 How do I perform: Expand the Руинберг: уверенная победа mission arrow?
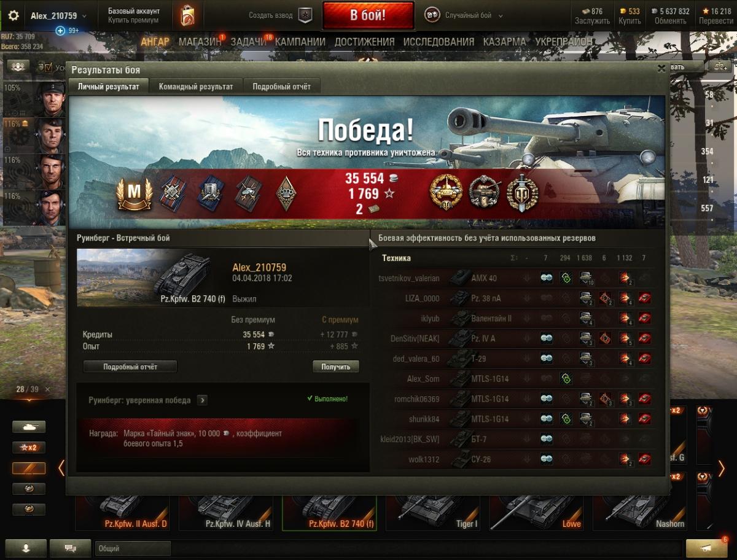pyautogui.click(x=203, y=400)
